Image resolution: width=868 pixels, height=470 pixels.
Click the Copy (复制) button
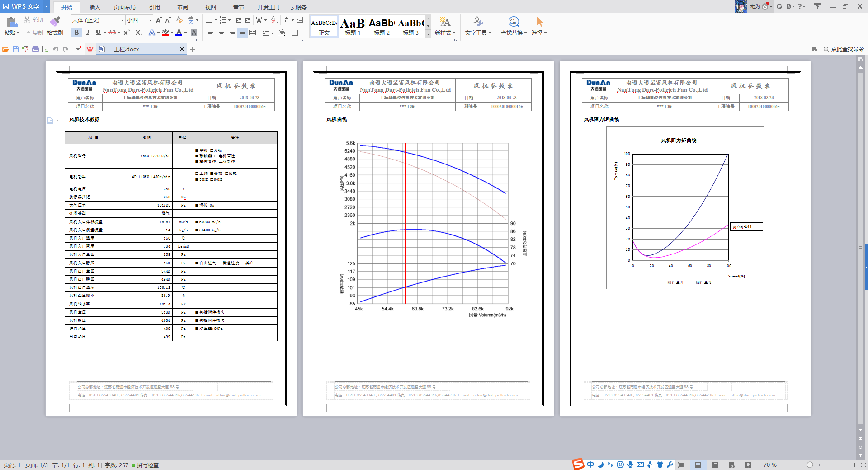pos(33,33)
